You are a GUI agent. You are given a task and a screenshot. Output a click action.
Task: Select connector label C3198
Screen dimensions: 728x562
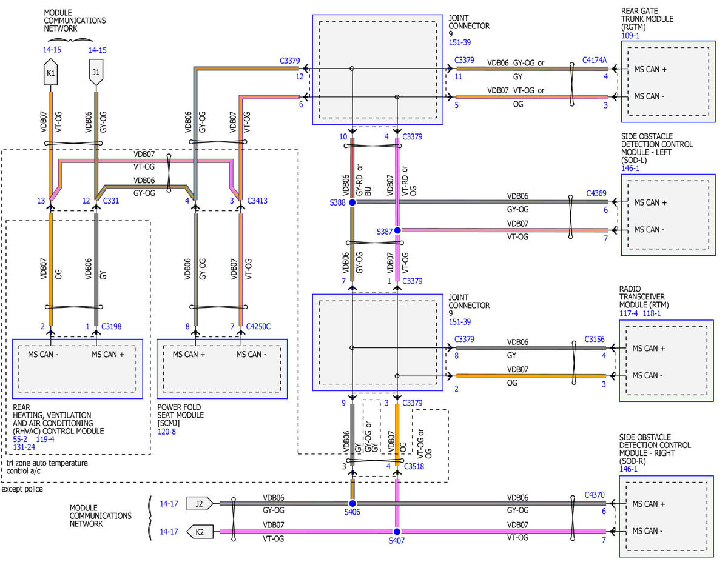(x=111, y=327)
